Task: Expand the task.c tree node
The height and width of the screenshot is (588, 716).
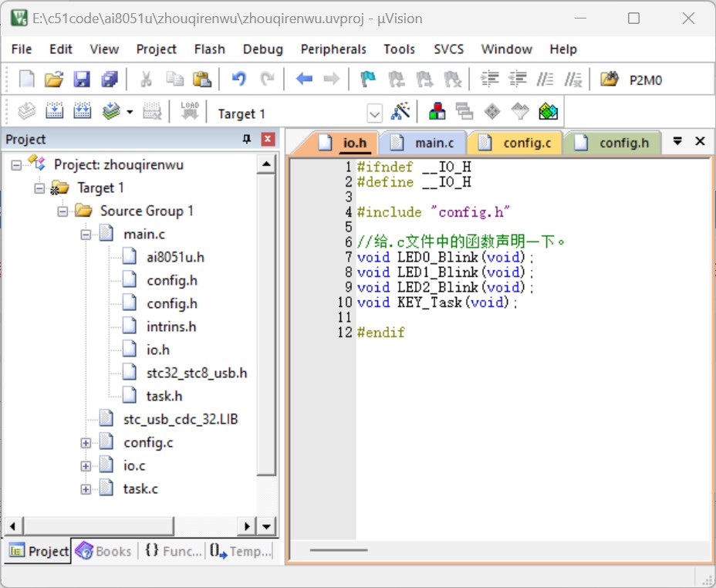Action: point(86,489)
